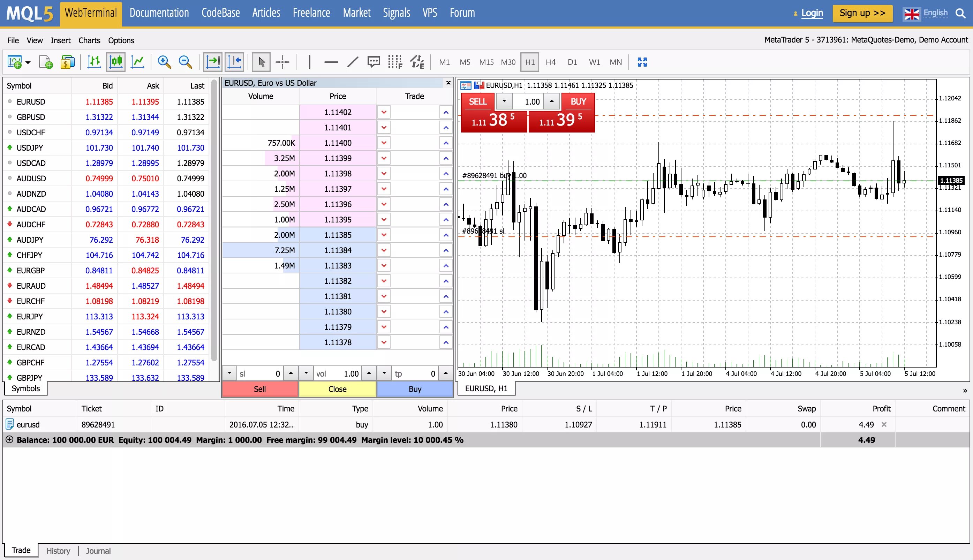Click the vol input field showing 1.00
Screen dimensions: 973x560
(337, 373)
